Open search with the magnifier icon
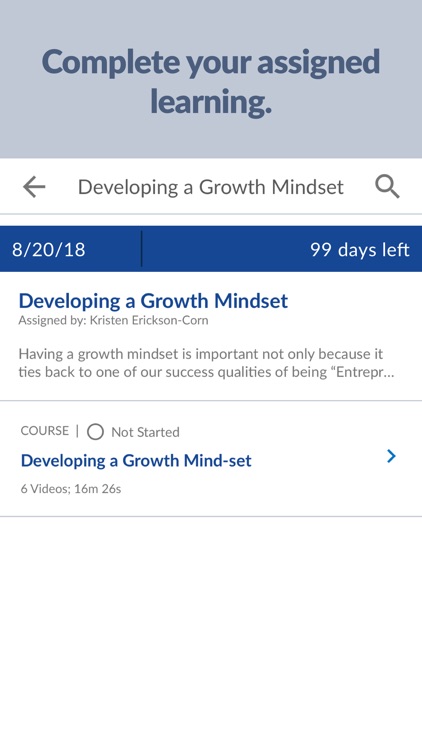This screenshot has width=422, height=750. coord(387,187)
